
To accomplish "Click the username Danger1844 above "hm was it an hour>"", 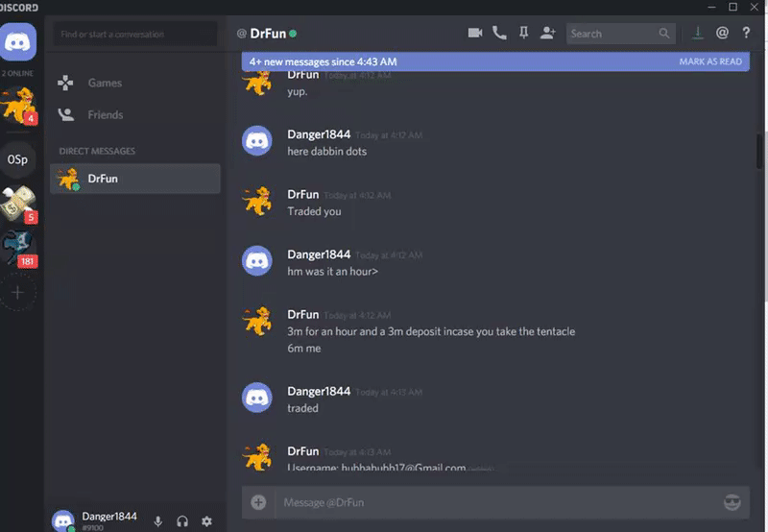I will pos(319,254).
